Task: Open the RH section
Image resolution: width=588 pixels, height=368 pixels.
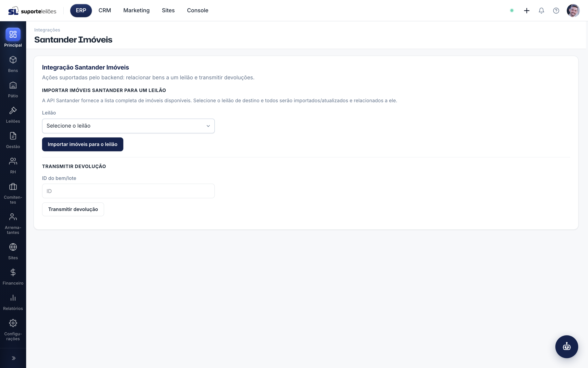Action: 13,166
